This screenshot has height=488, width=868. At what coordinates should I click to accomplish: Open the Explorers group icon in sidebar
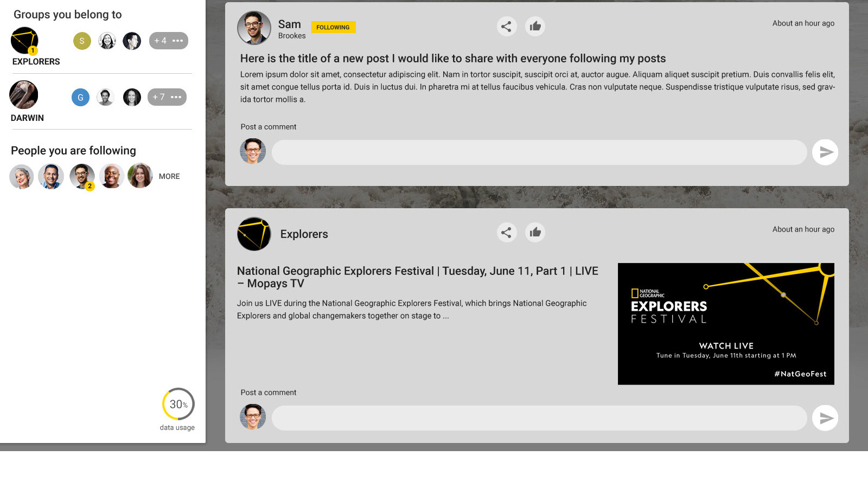[24, 40]
